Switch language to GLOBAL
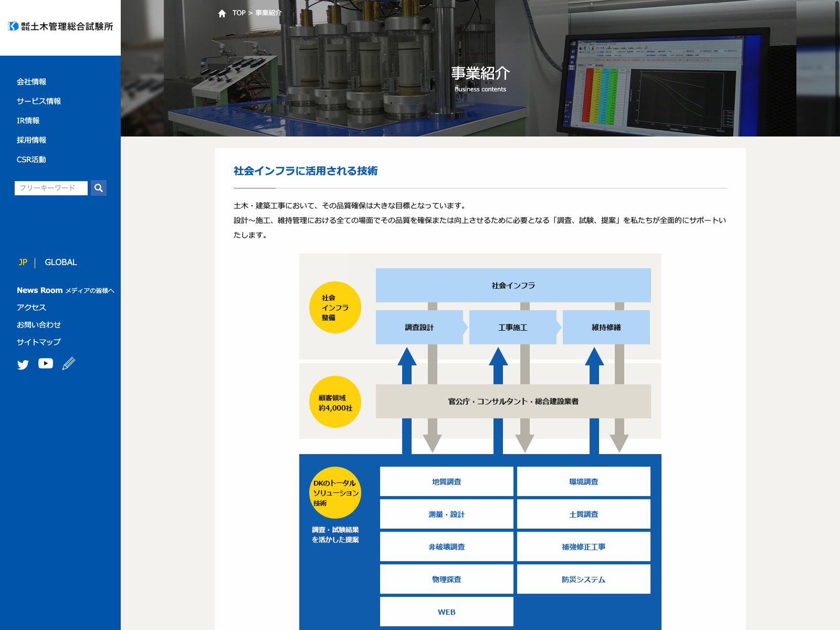The width and height of the screenshot is (840, 630). pyautogui.click(x=61, y=262)
